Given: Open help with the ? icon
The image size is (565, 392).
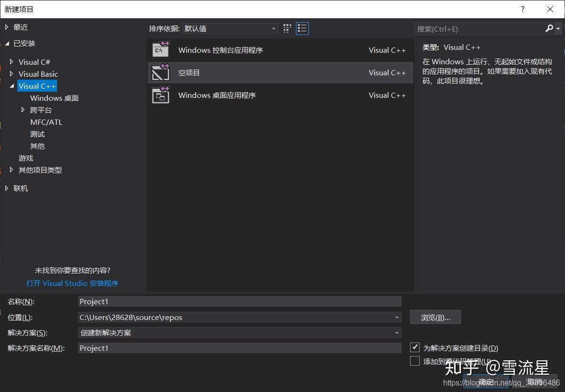Looking at the screenshot, I should coord(522,9).
